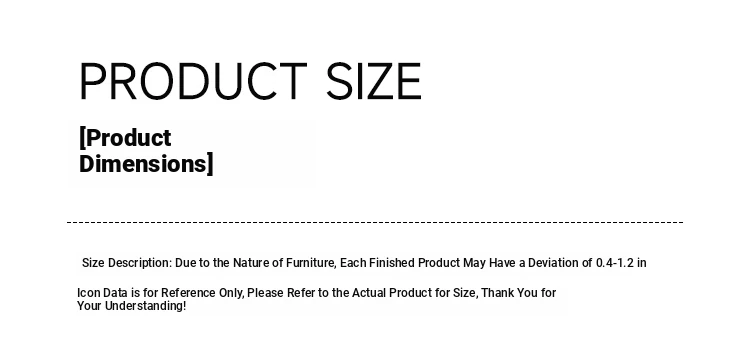Click the words Each Finished Product
Image resolution: width=750 pixels, height=363 pixels.
pos(400,263)
